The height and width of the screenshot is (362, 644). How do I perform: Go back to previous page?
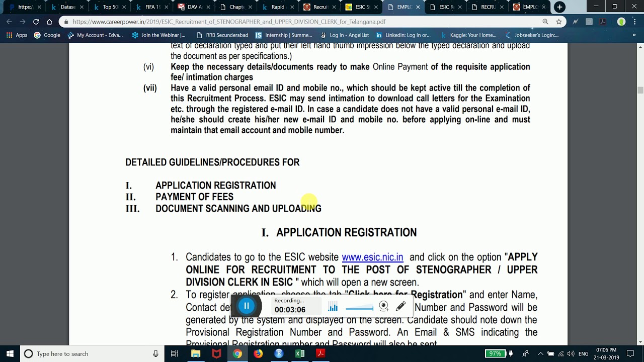(x=9, y=22)
